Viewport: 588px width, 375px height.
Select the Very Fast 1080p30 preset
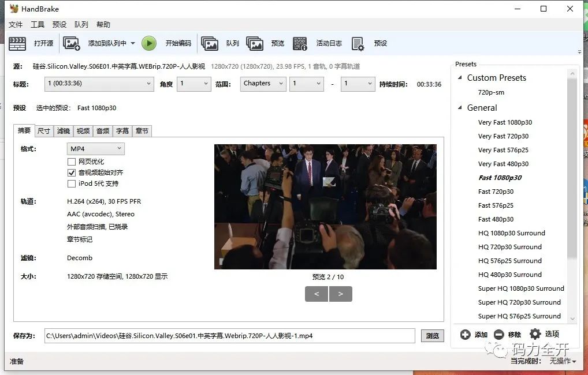click(505, 122)
